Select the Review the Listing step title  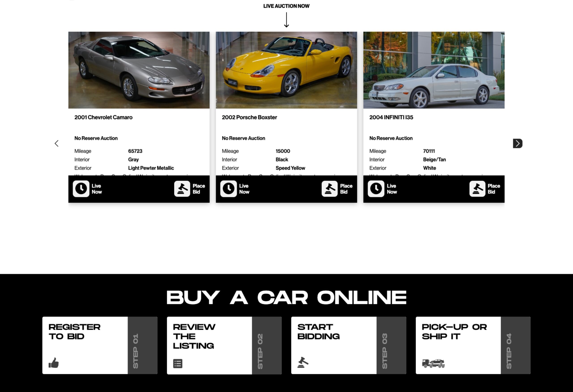[x=194, y=336]
